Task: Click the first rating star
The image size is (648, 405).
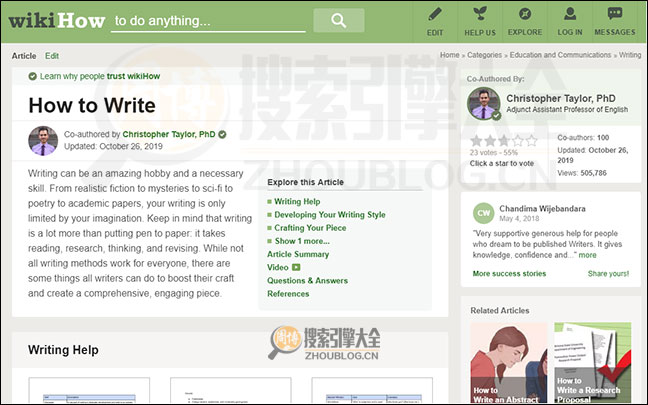Action: 477,141
